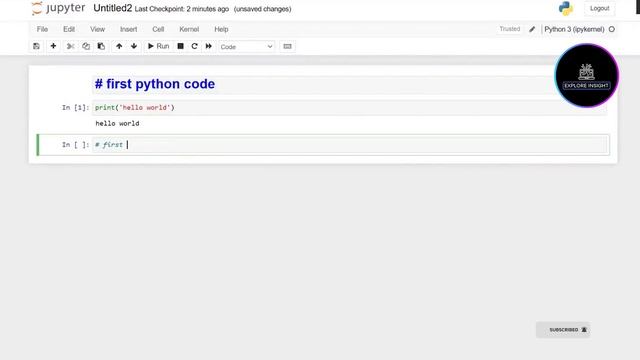The height and width of the screenshot is (360, 640).
Task: Paste cells below icon
Action: [x=101, y=46]
